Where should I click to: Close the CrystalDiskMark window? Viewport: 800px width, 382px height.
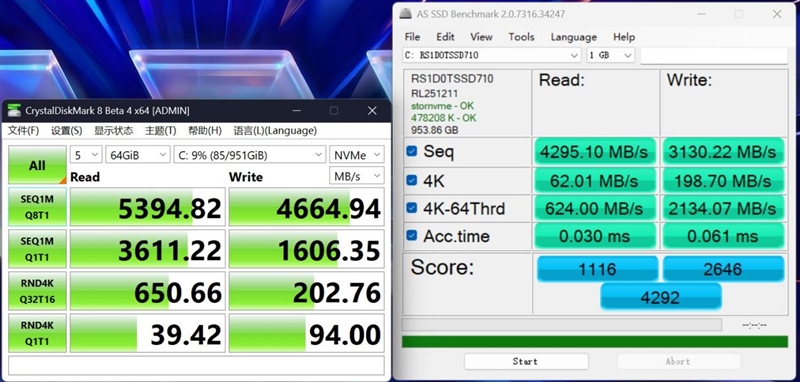pyautogui.click(x=372, y=111)
